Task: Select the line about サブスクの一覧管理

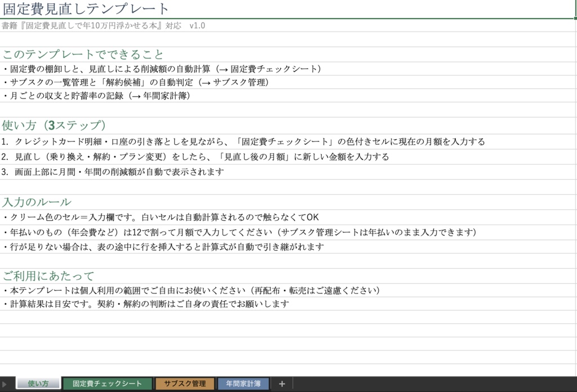Action: coord(136,82)
